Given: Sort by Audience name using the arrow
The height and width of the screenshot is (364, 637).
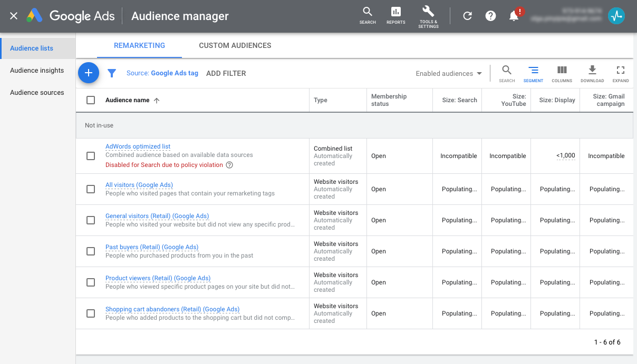Looking at the screenshot, I should click(x=157, y=101).
